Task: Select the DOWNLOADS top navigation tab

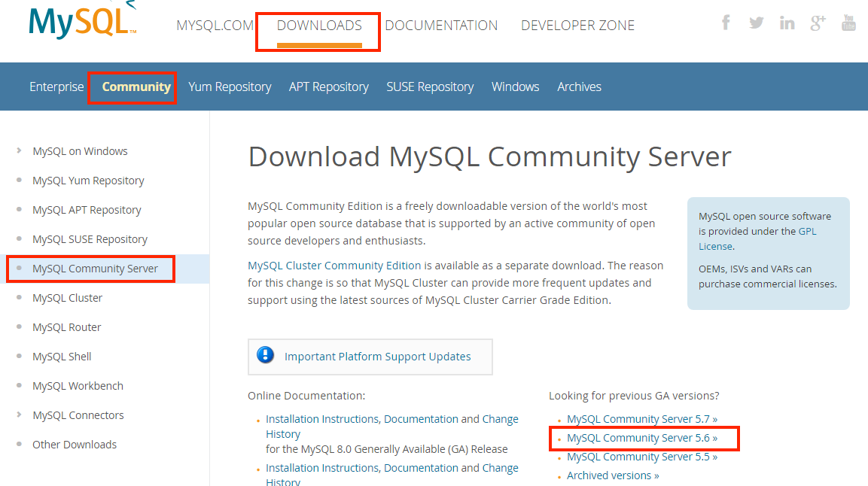Action: click(x=319, y=26)
